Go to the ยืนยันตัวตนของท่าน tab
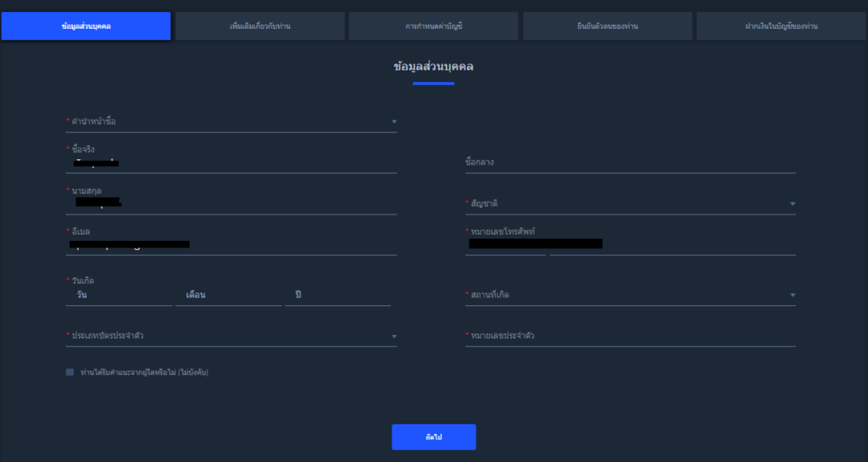This screenshot has width=868, height=462. (607, 26)
